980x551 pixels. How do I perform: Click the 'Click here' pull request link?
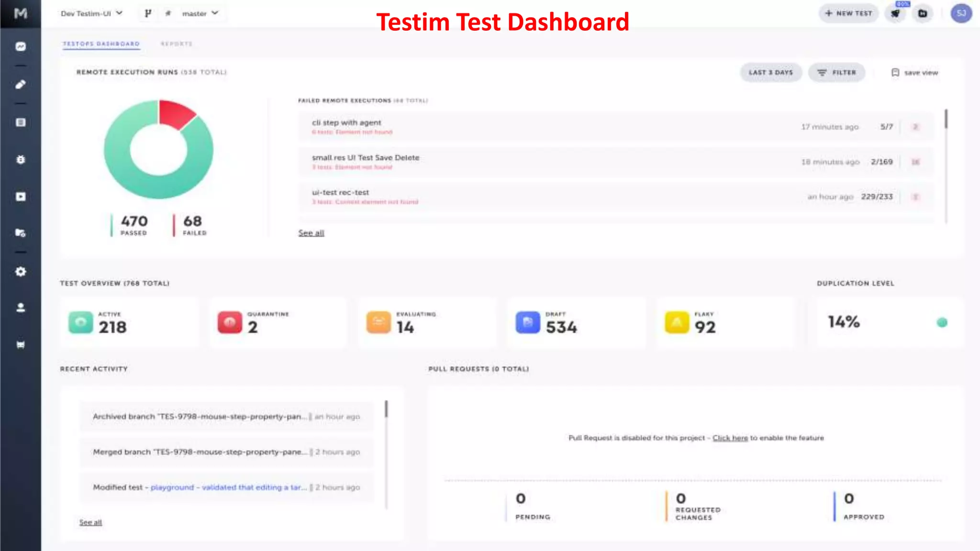[x=730, y=438]
